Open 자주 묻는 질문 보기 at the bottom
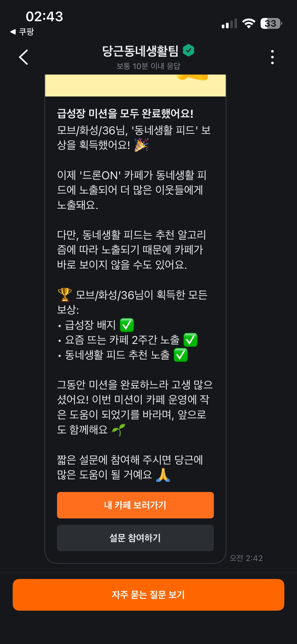297x644 pixels. (148, 595)
